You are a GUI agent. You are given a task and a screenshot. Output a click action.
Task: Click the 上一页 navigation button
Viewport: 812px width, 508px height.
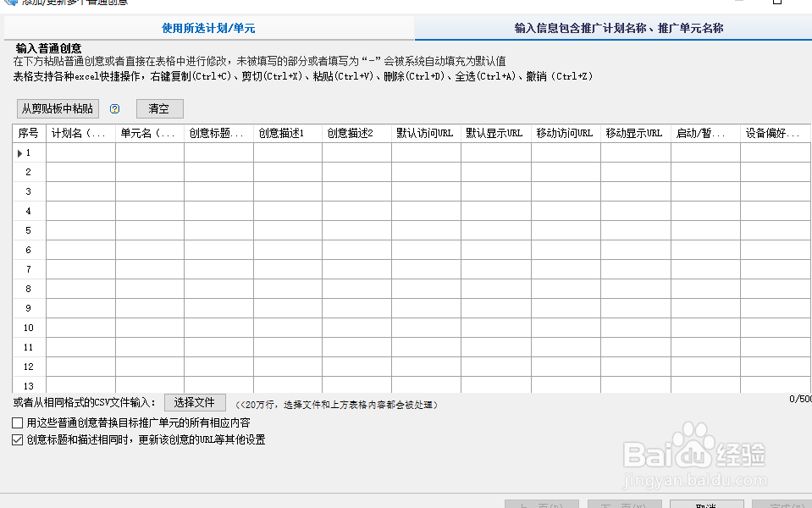coord(540,504)
